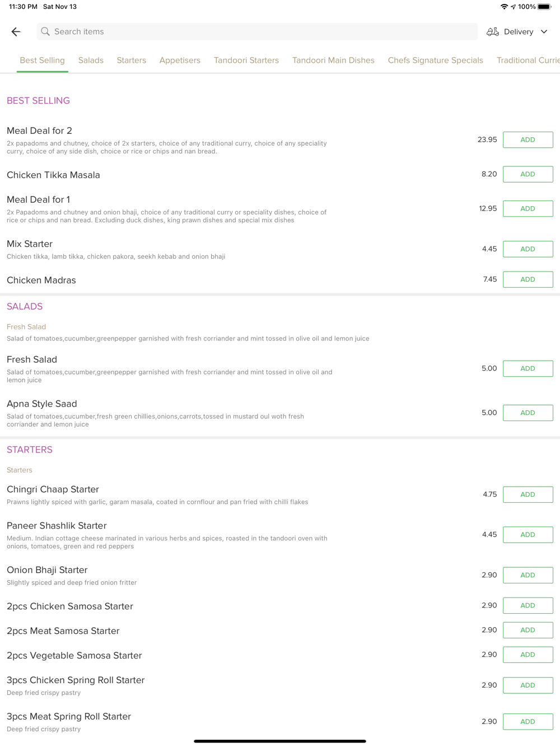Tap the home indicator bar
Image resolution: width=560 pixels, height=747 pixels.
click(280, 741)
